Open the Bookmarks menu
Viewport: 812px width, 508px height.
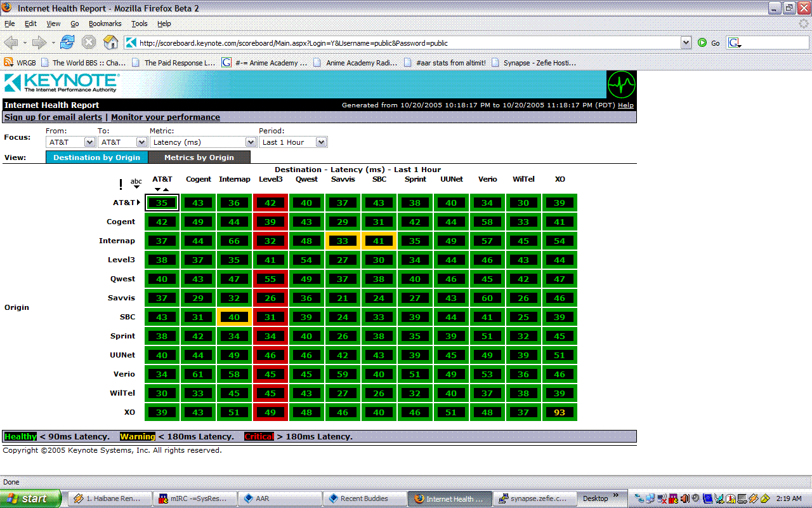point(105,23)
